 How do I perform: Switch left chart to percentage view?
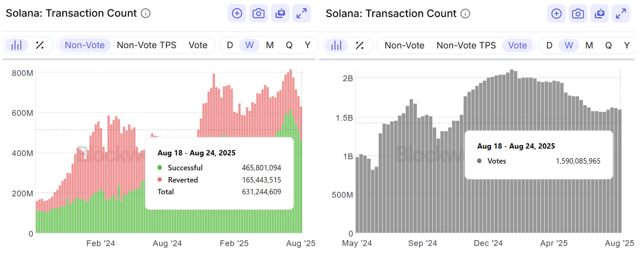(x=40, y=45)
